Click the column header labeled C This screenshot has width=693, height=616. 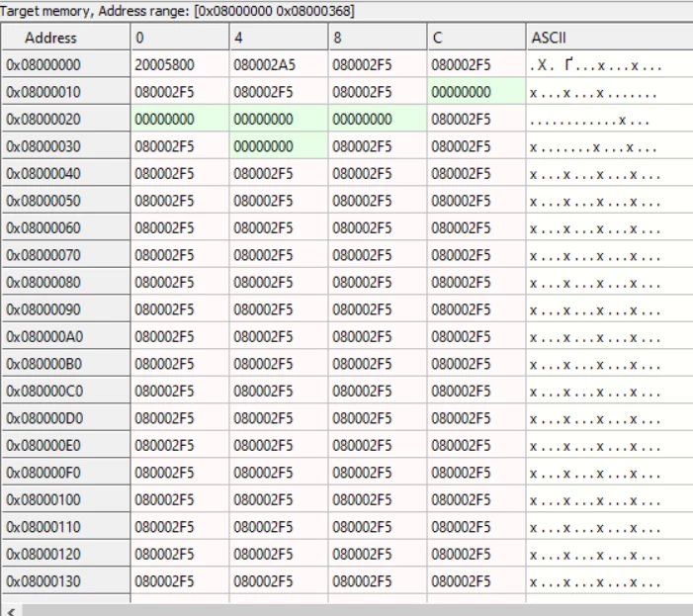476,38
